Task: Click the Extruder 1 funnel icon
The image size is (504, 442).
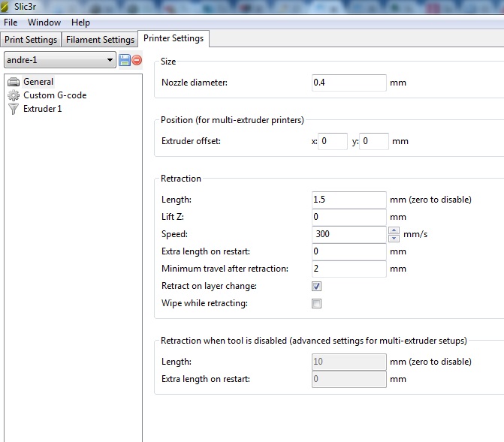Action: point(14,109)
